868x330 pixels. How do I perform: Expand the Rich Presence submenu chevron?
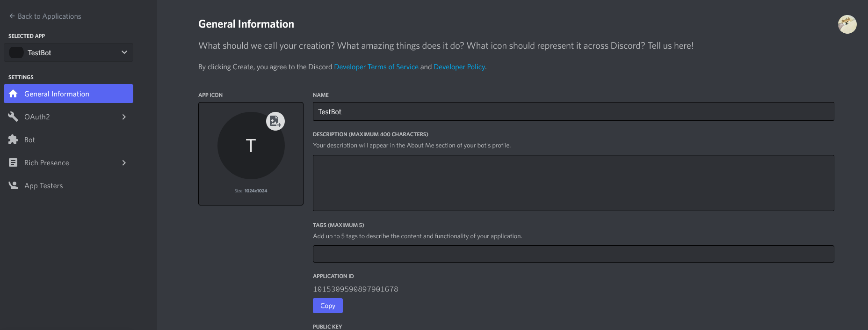coord(124,162)
